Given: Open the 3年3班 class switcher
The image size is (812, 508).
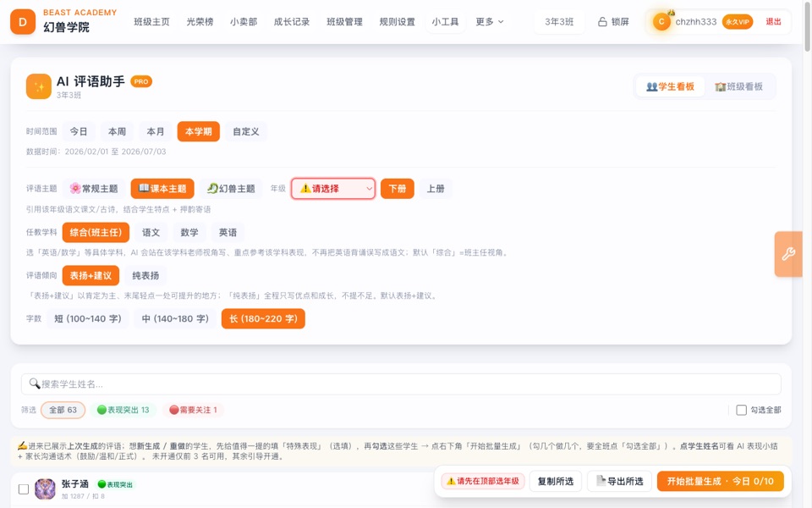Looking at the screenshot, I should (559, 22).
